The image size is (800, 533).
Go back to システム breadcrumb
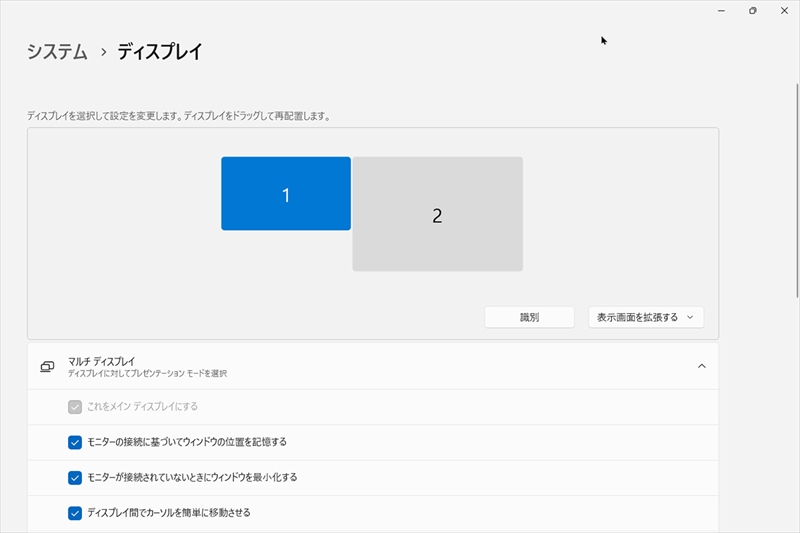57,52
